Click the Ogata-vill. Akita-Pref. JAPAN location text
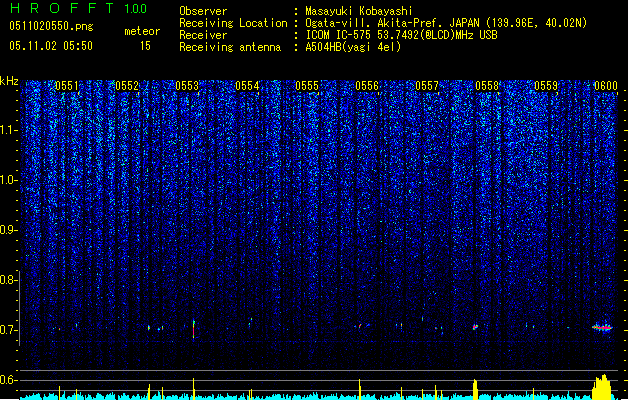The image size is (629, 400). [x=446, y=23]
